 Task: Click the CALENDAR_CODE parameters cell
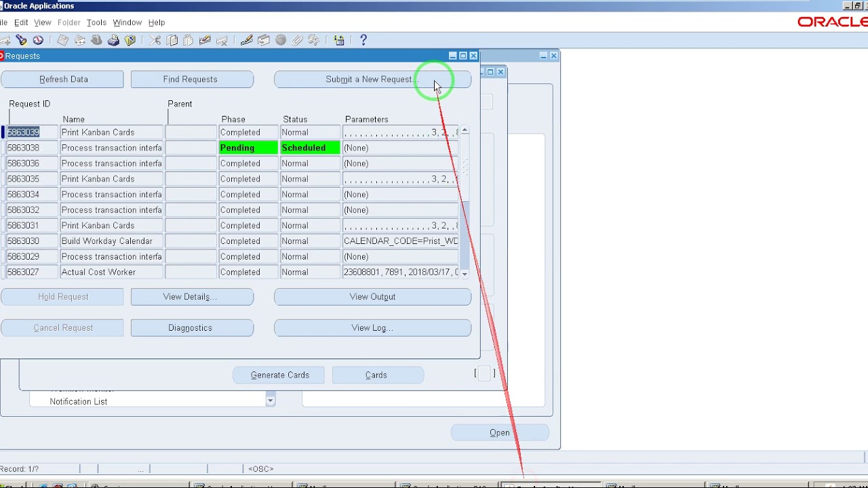(x=401, y=241)
